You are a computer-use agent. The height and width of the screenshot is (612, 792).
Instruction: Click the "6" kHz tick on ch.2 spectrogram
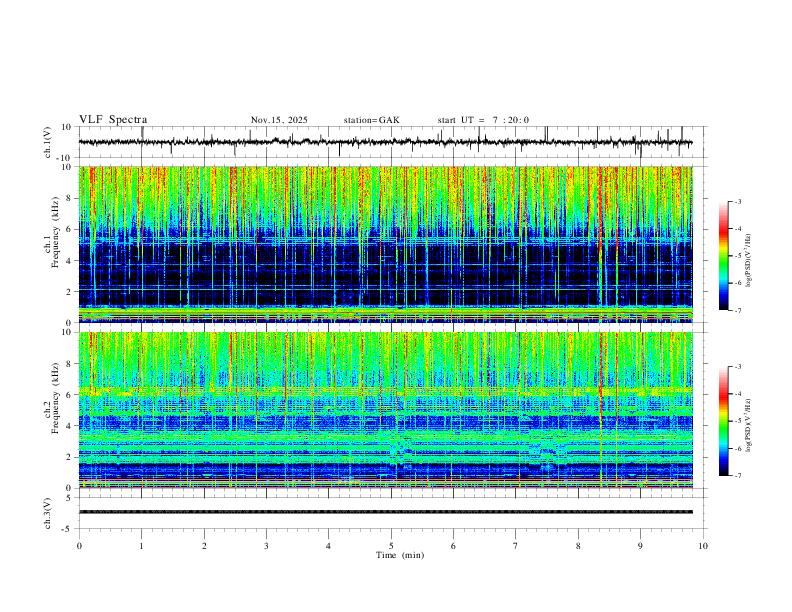(69, 395)
